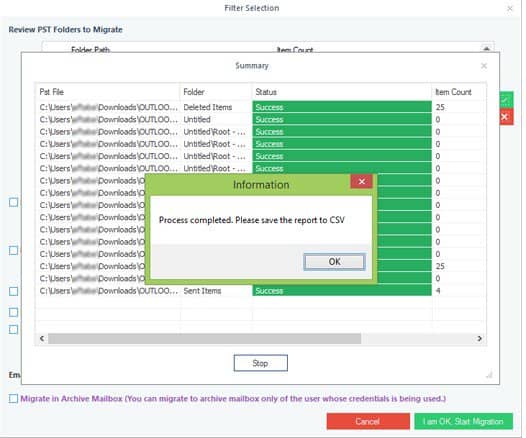Click the Status column header
The width and height of the screenshot is (526, 438).
pyautogui.click(x=342, y=92)
